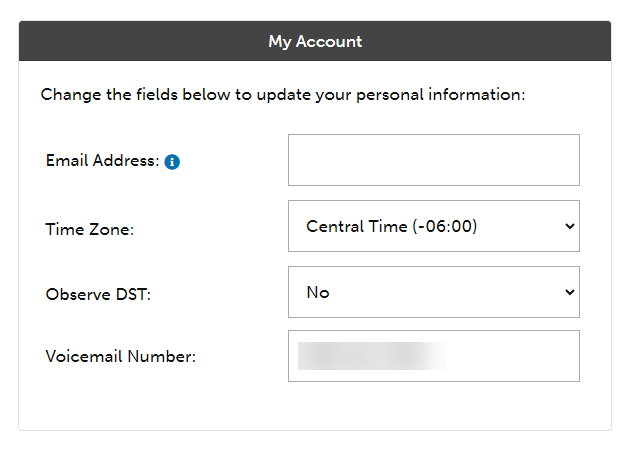Click the info icon beside Email Address
This screenshot has width=630, height=452.
(172, 162)
